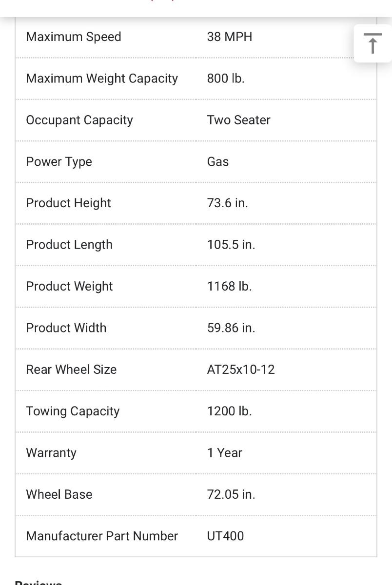Tap the 1 Year warranty value
Viewport: 392px width, 585px height.
pyautogui.click(x=224, y=453)
